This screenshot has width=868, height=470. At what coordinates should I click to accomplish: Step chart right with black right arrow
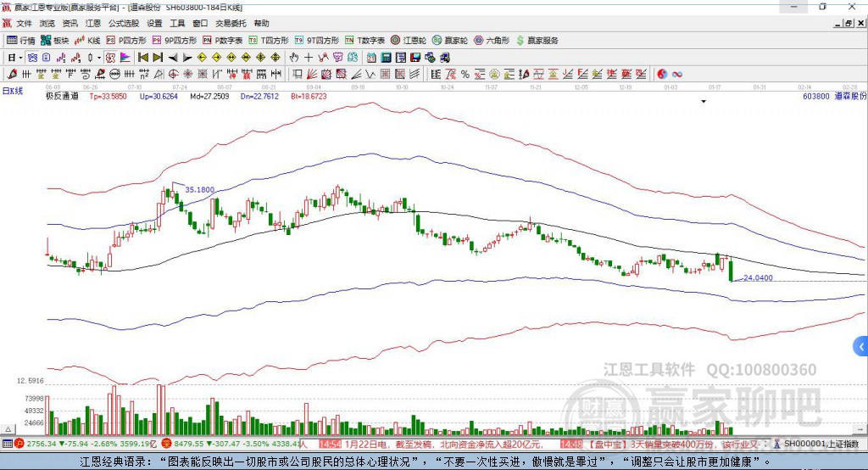[x=187, y=58]
